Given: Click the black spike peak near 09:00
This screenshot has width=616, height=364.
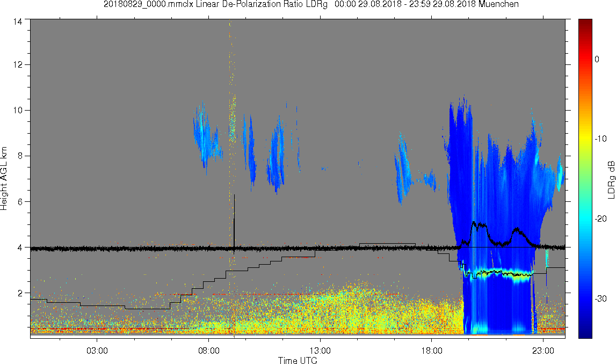Looking at the screenshot, I should point(235,196).
